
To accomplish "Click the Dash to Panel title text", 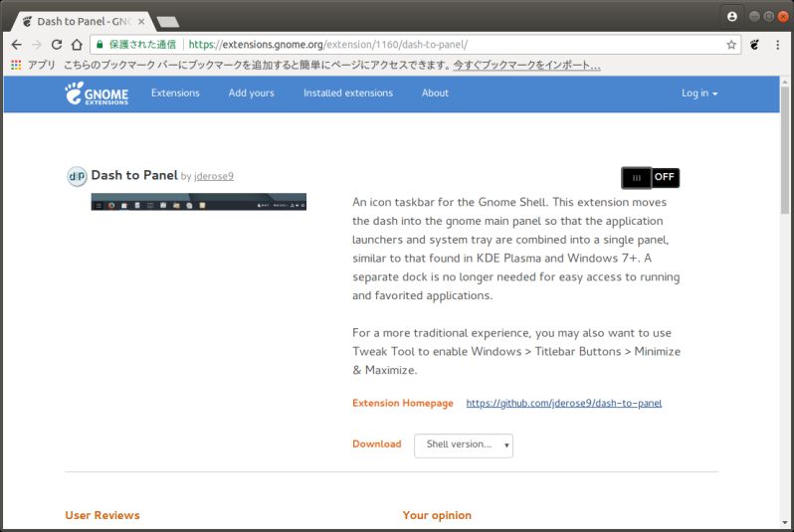I will coord(134,175).
